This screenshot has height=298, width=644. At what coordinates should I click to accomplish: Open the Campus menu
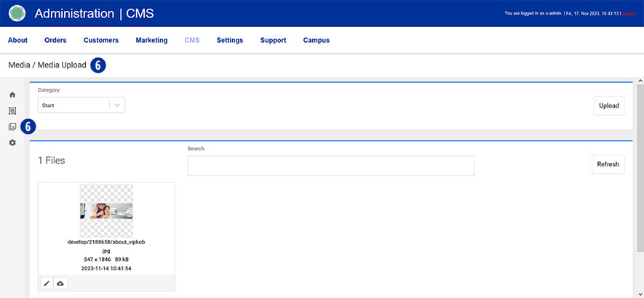(316, 41)
